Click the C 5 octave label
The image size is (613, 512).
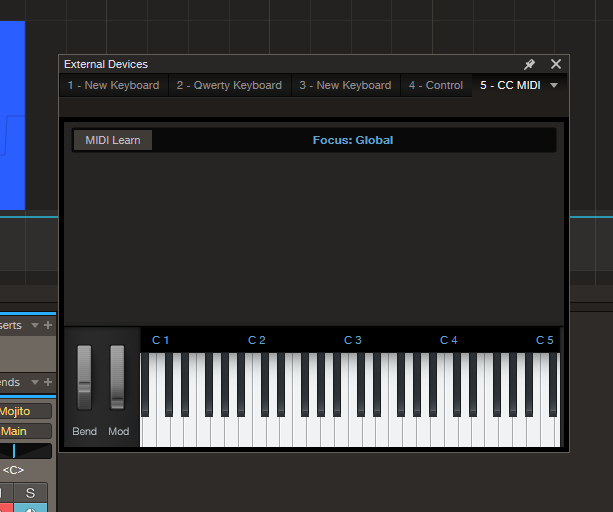(x=545, y=340)
